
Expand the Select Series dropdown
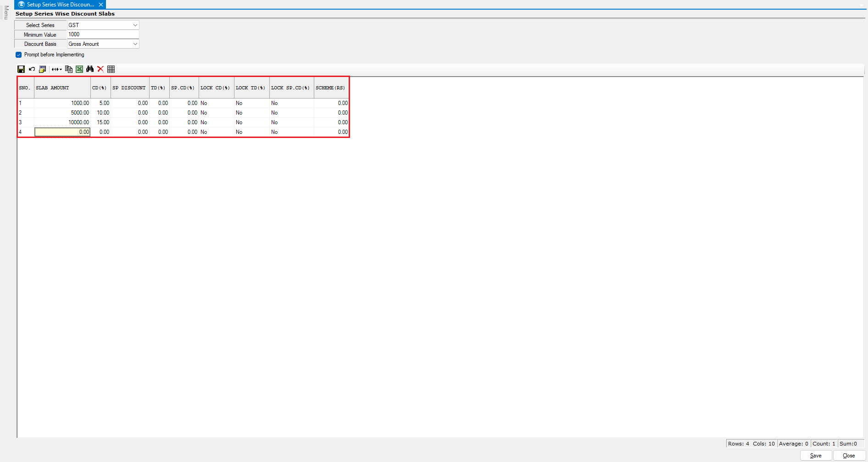(135, 25)
